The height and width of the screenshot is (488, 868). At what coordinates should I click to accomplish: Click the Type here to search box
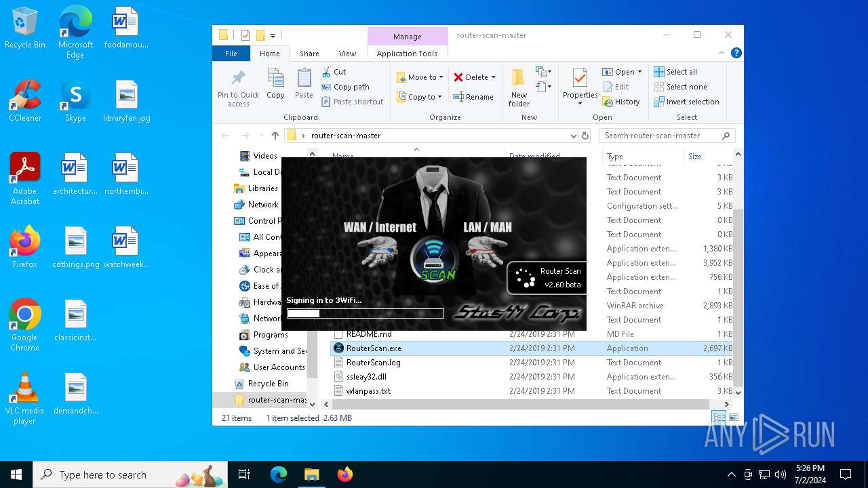tap(130, 474)
